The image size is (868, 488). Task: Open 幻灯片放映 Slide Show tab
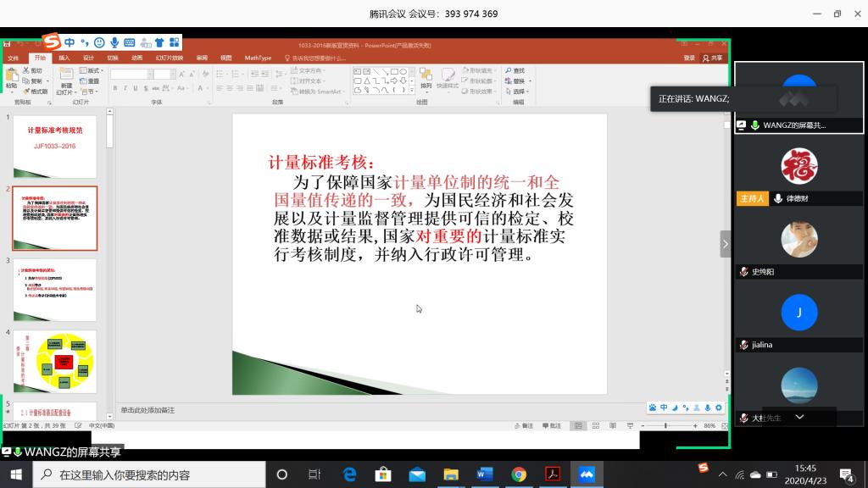[x=170, y=58]
